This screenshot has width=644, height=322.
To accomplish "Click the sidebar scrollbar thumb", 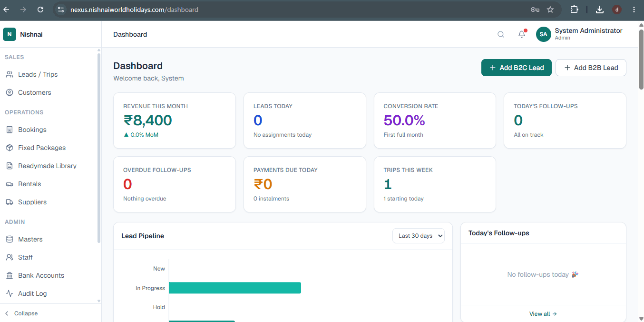I will point(99,148).
